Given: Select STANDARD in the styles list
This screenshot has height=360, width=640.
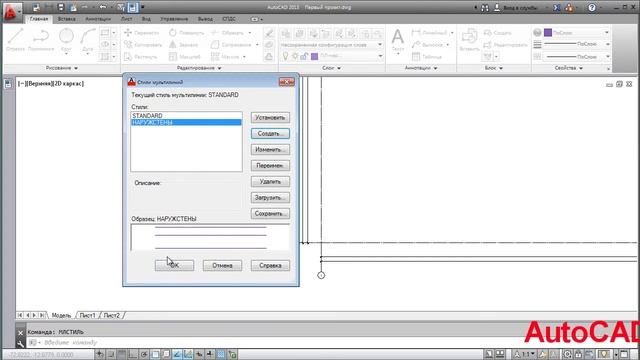Looking at the screenshot, I should (x=186, y=116).
